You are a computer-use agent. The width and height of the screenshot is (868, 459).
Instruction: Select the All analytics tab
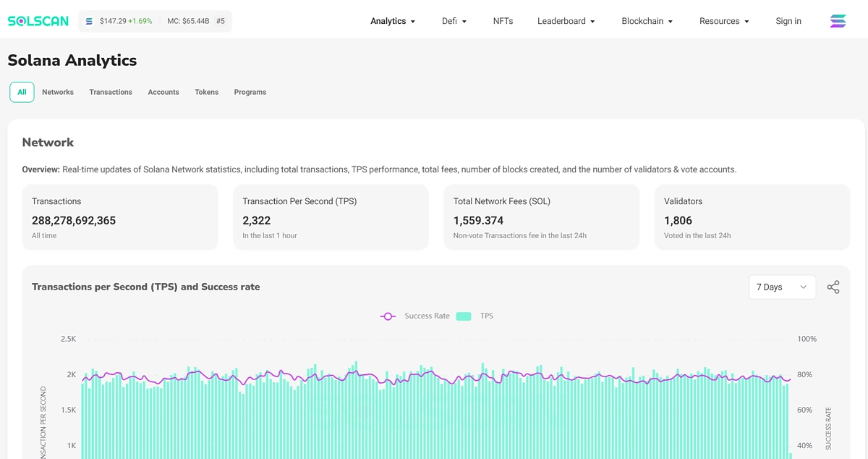pos(22,92)
